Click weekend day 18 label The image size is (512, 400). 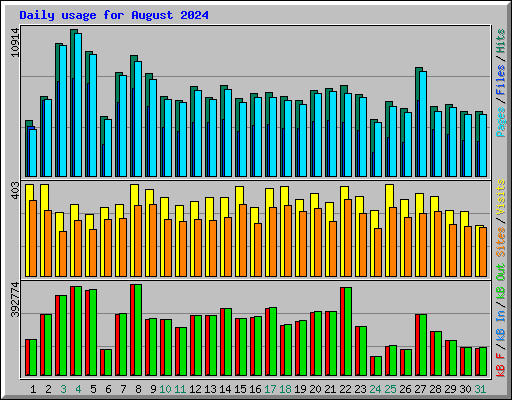pos(285,389)
